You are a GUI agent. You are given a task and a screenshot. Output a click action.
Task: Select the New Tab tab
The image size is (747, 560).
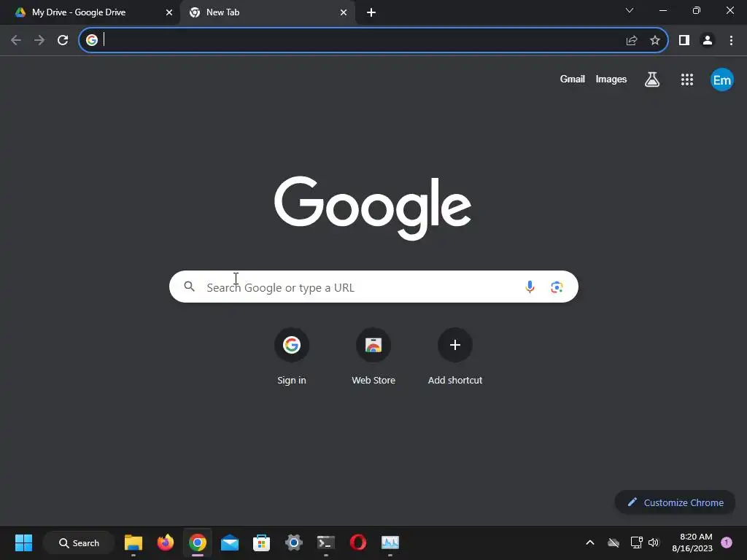pos(267,12)
